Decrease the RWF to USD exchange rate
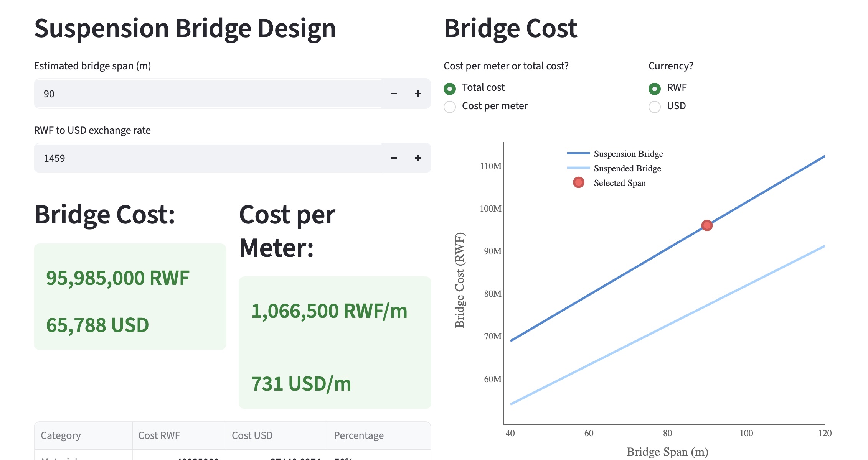 point(394,158)
